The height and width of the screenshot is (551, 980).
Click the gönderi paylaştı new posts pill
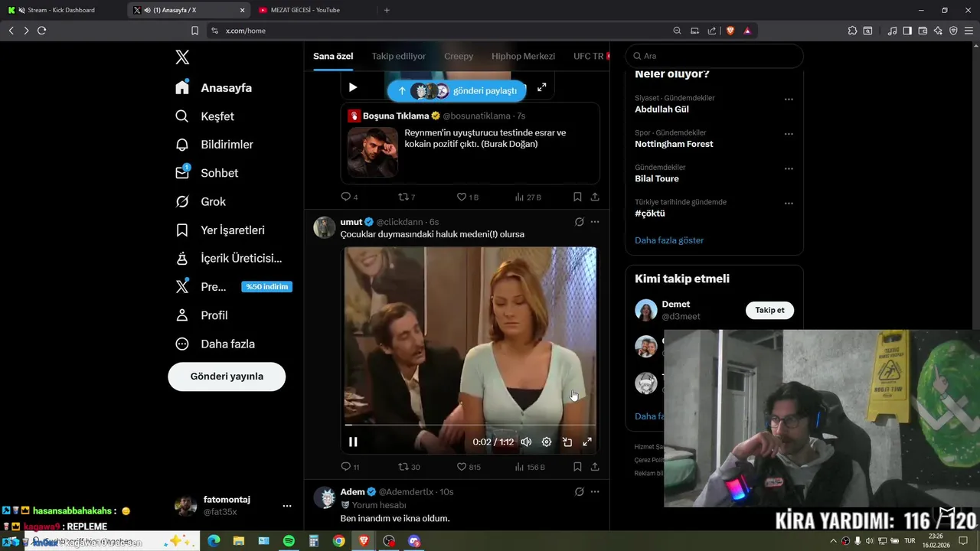456,90
